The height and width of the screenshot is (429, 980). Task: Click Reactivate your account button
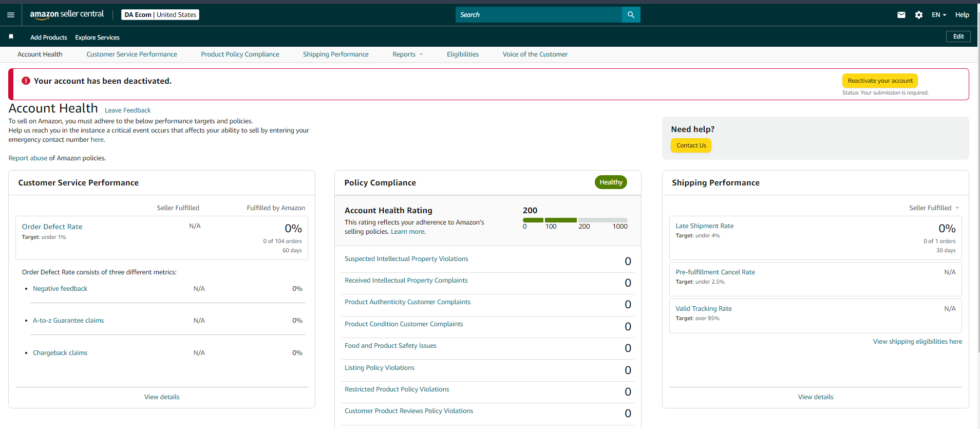[x=880, y=81]
